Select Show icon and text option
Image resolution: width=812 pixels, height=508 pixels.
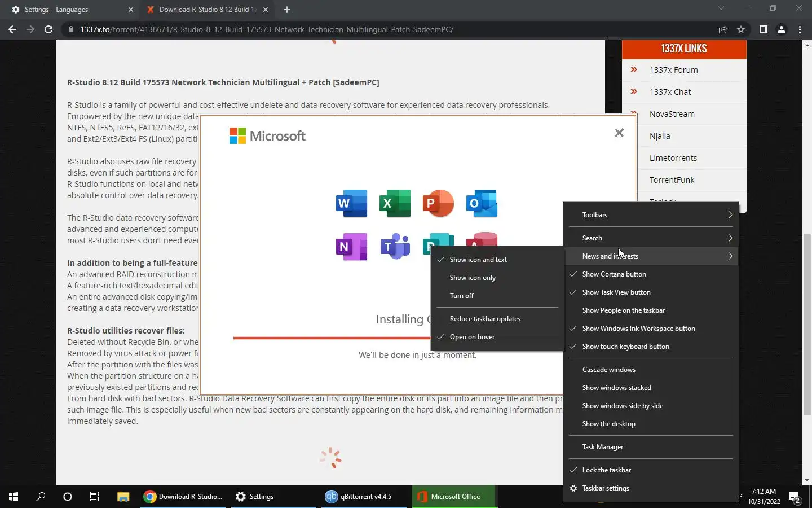coord(497,260)
